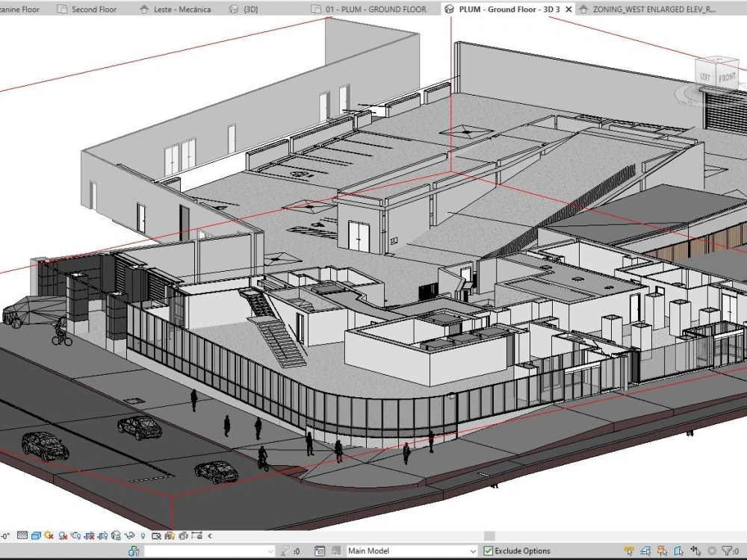Enable Exclude Options checkbox
The image size is (747, 560).
coord(489,551)
